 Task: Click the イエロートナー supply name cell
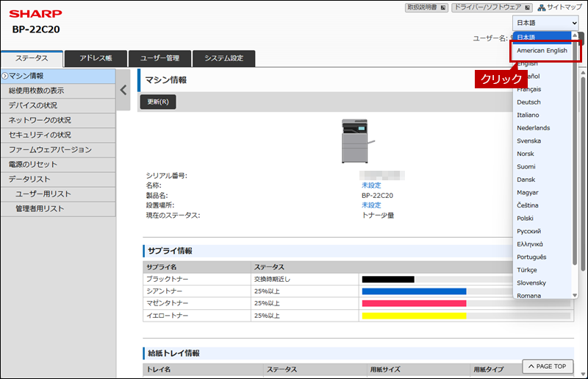coord(197,316)
